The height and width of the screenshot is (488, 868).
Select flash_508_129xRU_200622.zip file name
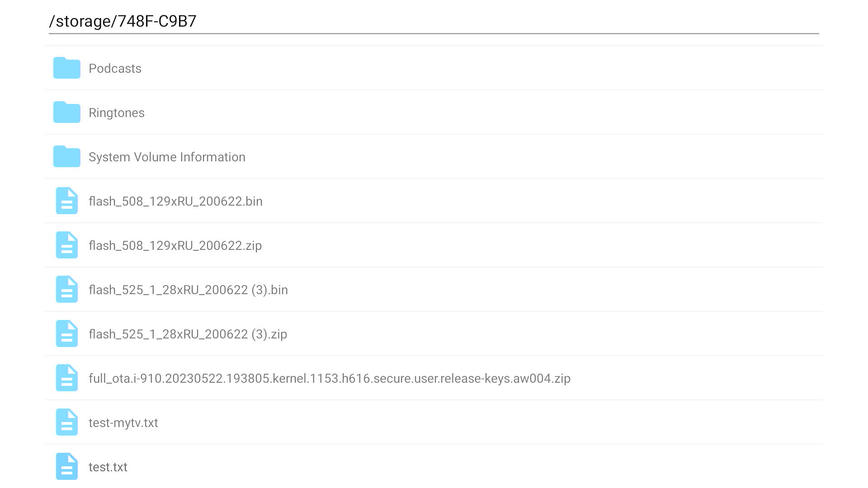tap(175, 246)
